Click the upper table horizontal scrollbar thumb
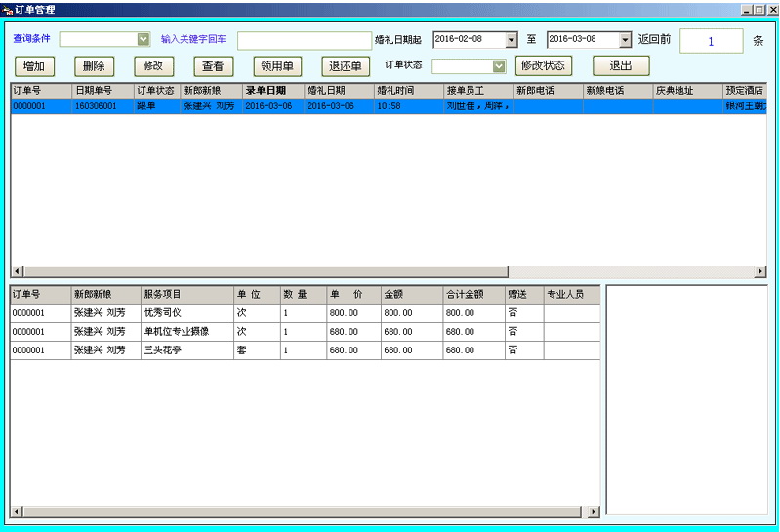The image size is (780, 532). [x=267, y=271]
